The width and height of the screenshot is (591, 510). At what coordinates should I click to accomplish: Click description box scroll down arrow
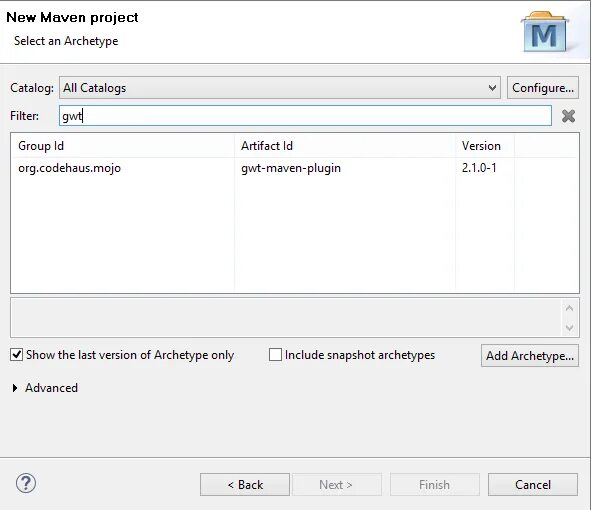click(570, 327)
